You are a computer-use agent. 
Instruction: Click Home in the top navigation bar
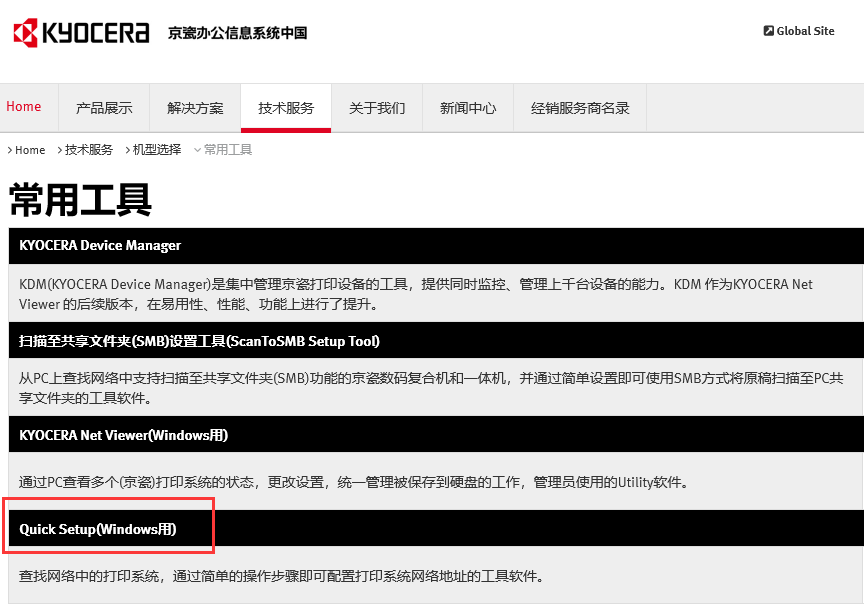[24, 107]
